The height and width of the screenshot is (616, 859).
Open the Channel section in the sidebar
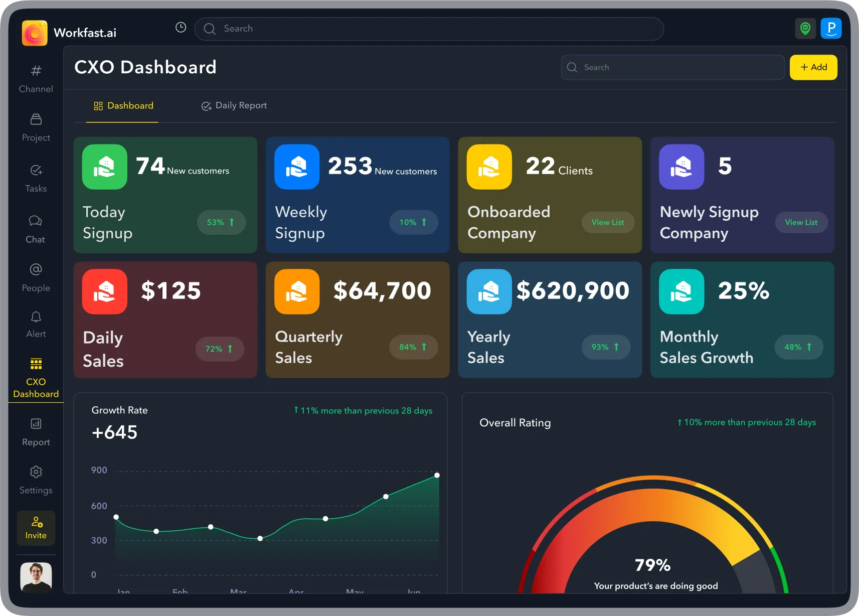[35, 78]
